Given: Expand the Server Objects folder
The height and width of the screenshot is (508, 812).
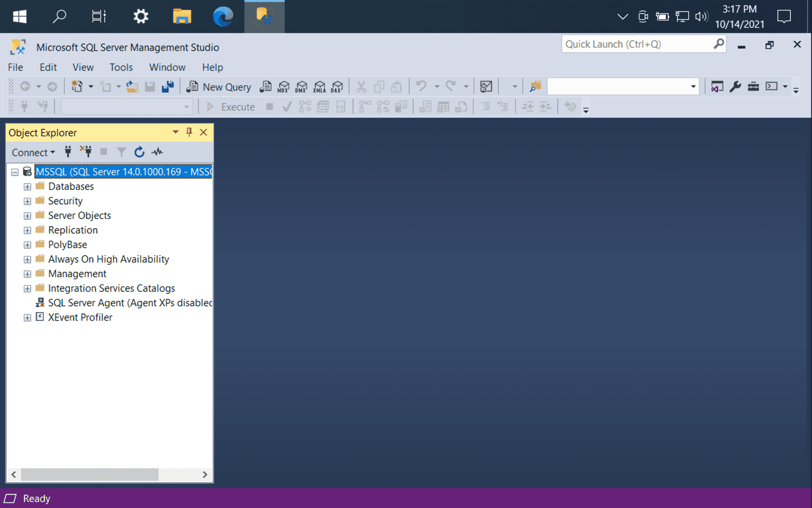Looking at the screenshot, I should point(27,216).
